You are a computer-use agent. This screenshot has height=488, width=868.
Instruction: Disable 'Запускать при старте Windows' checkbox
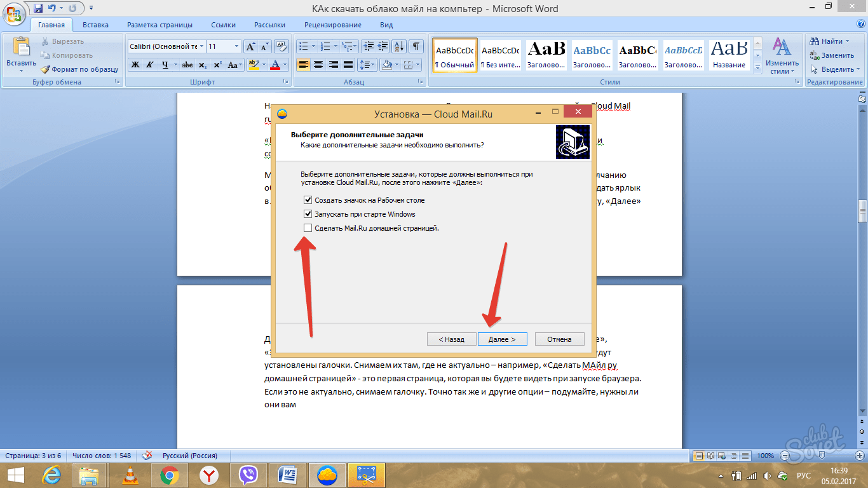[x=308, y=214]
